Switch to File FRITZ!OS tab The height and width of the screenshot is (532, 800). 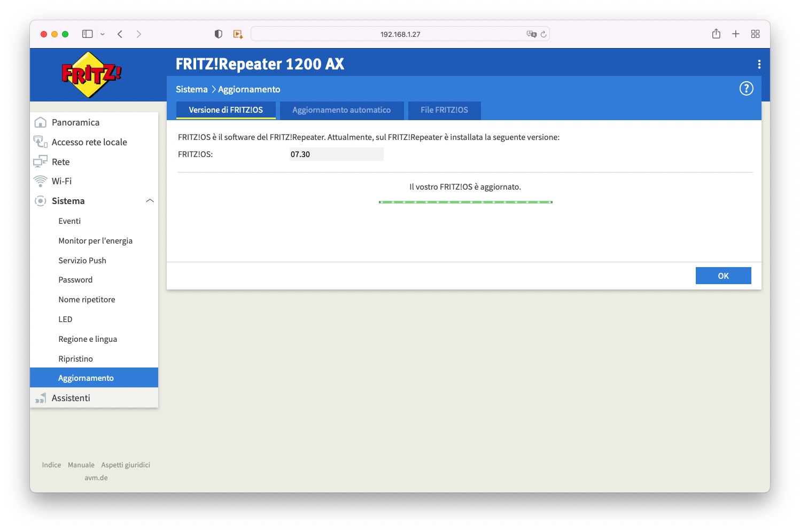coord(444,110)
